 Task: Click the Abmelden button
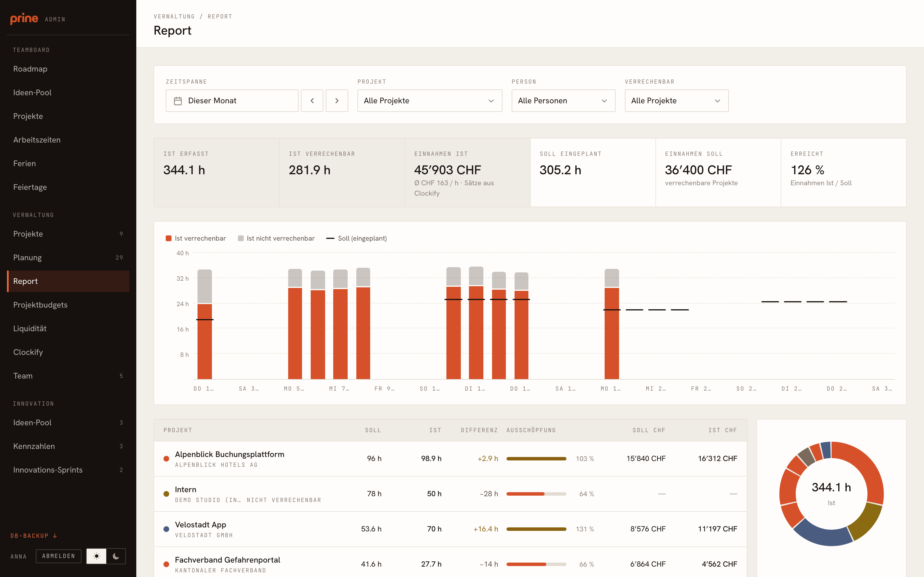(58, 556)
